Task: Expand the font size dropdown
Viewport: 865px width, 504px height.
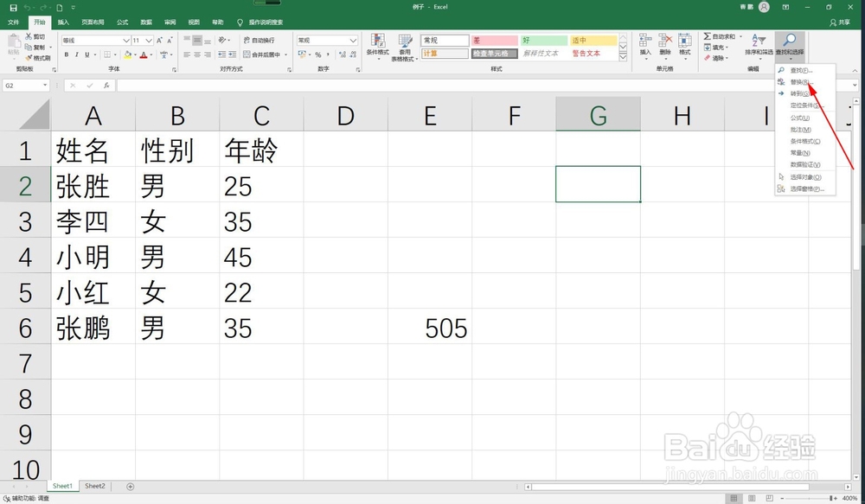Action: [148, 41]
